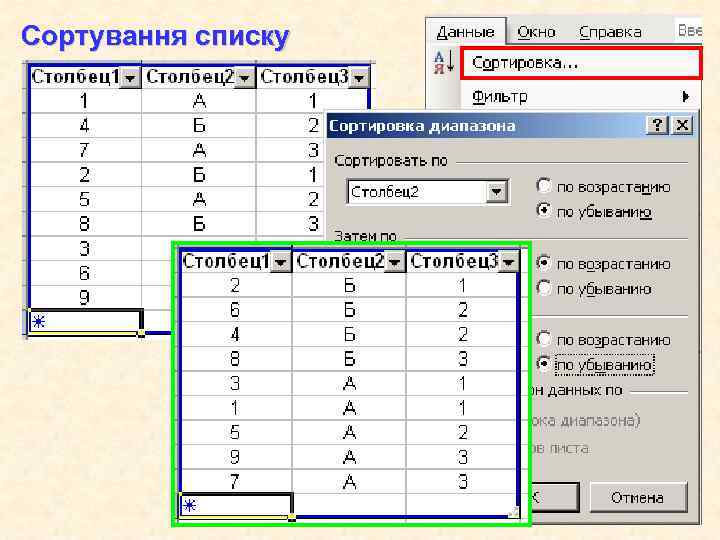The width and height of the screenshot is (720, 540).
Task: Open the Данные menu
Action: [x=465, y=32]
